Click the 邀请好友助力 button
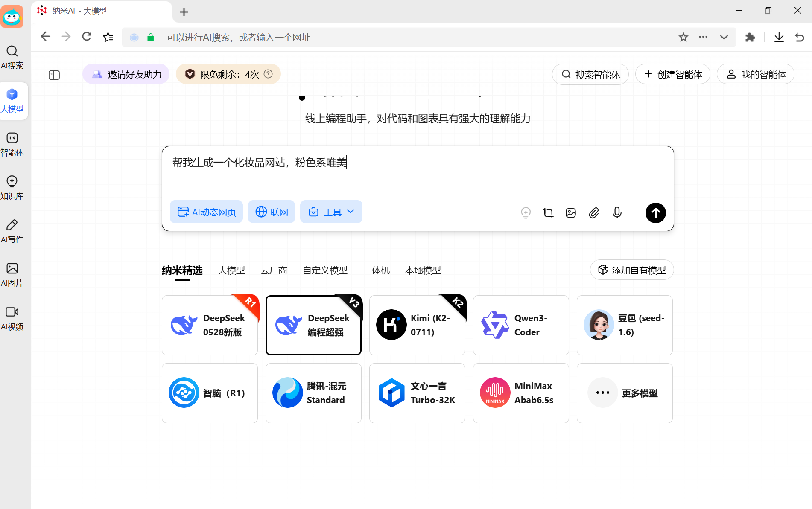 (126, 74)
